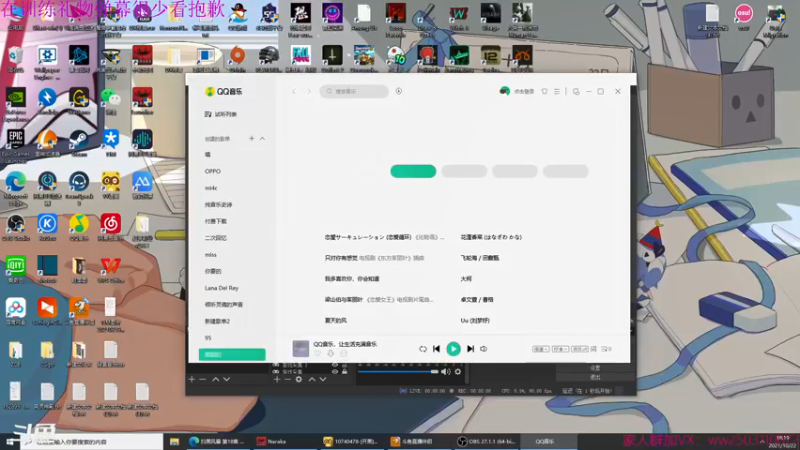Remove the scene with OBS scenes minus button

[x=203, y=379]
